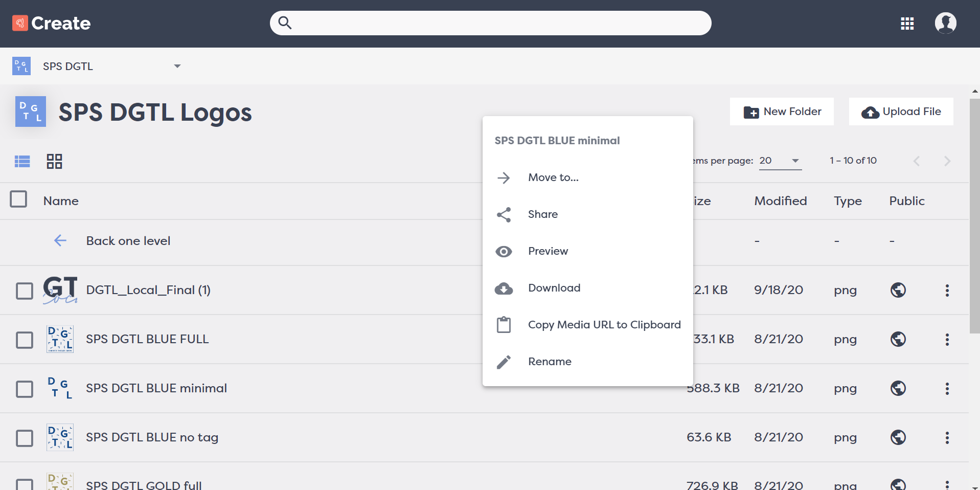Select checkbox for SPS DGTL BLUE no tag
980x490 pixels.
pos(25,438)
